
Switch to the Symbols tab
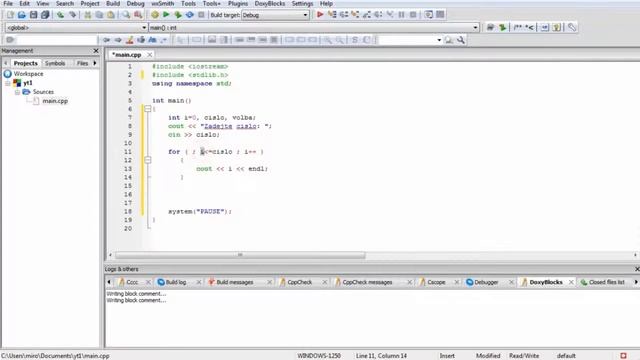point(55,63)
